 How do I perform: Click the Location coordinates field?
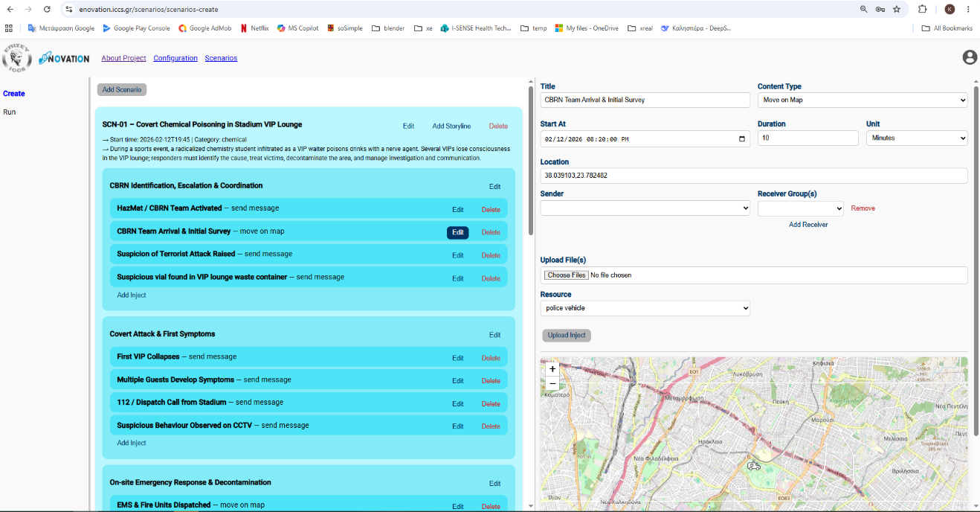(x=754, y=176)
